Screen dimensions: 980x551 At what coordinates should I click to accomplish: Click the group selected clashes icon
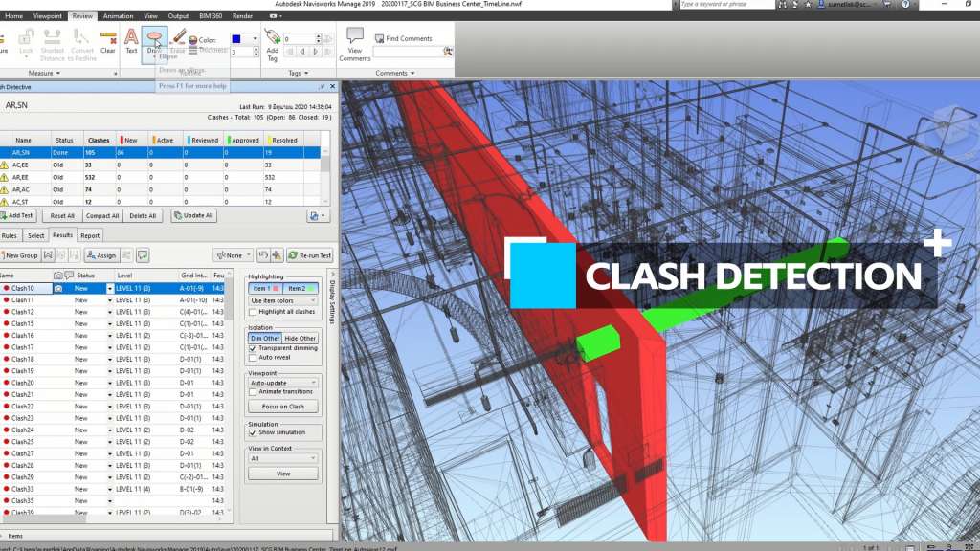[x=48, y=255]
